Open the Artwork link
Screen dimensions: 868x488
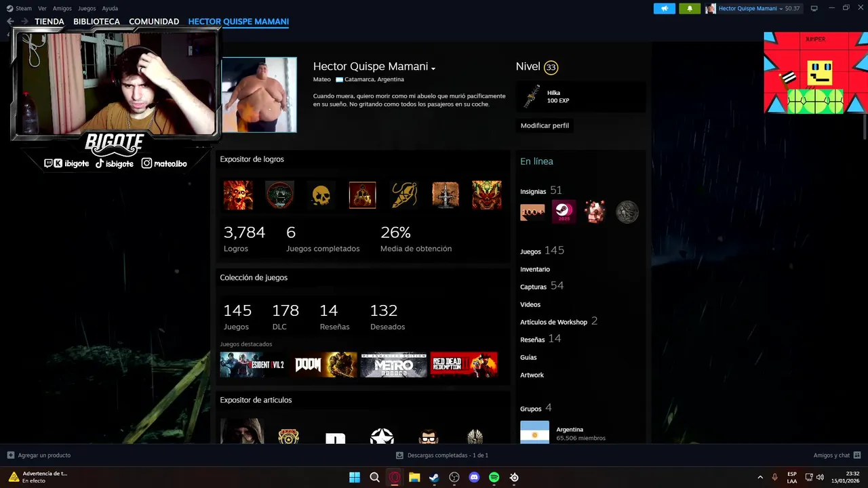532,375
